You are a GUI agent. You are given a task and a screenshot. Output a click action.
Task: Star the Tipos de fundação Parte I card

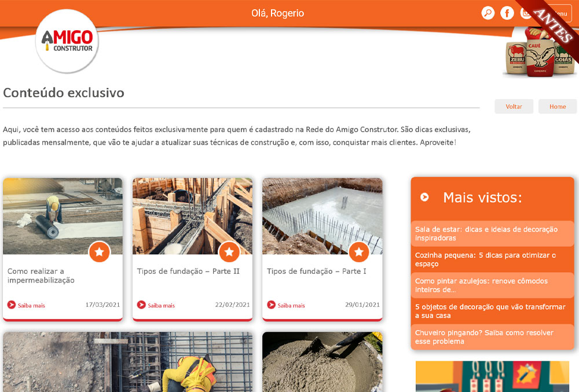tap(359, 252)
